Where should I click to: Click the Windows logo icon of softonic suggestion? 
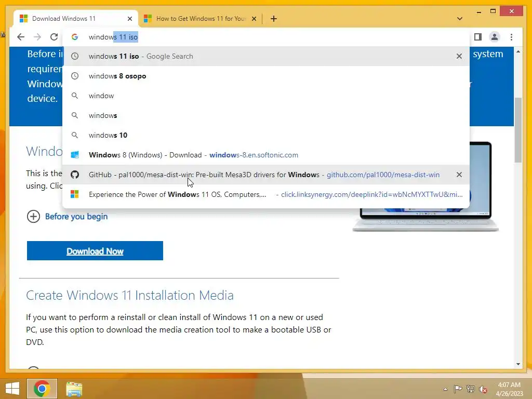(x=75, y=155)
